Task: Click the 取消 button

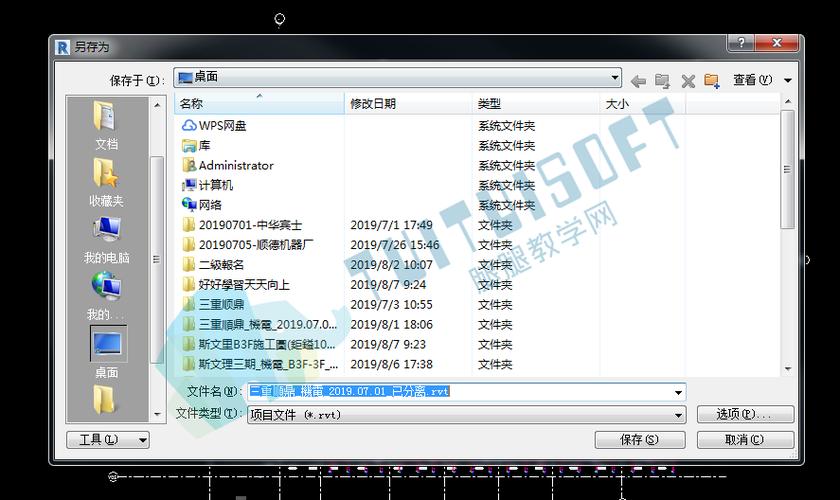Action: tap(745, 440)
